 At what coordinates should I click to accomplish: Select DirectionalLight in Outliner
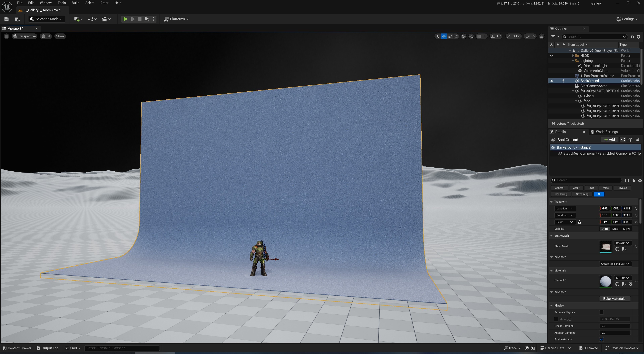[595, 66]
